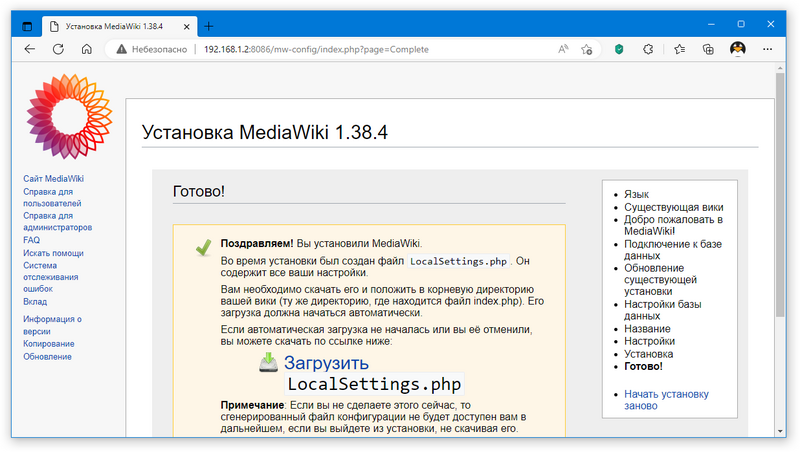The height and width of the screenshot is (452, 800).
Task: Click "Настройки базы данных" step
Action: (x=663, y=310)
